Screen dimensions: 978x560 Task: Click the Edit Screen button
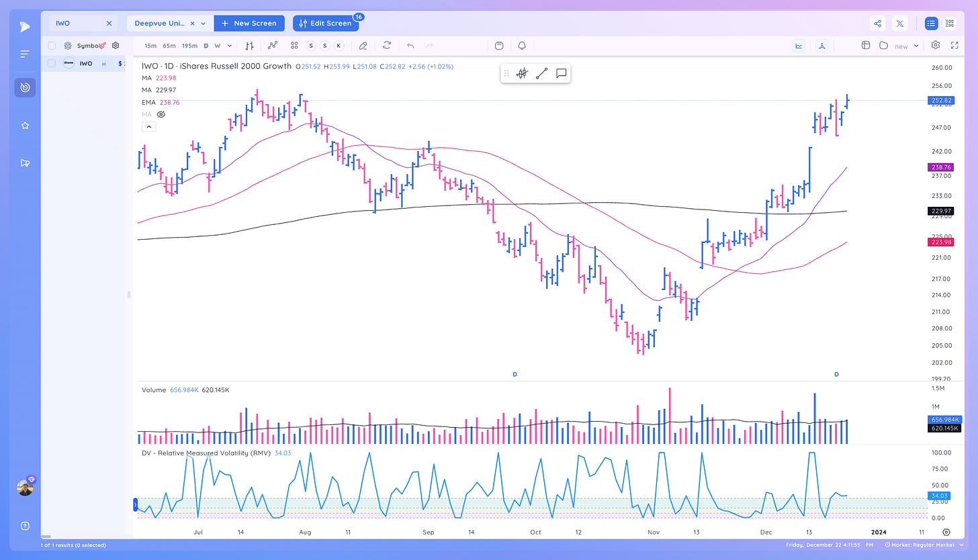(326, 24)
